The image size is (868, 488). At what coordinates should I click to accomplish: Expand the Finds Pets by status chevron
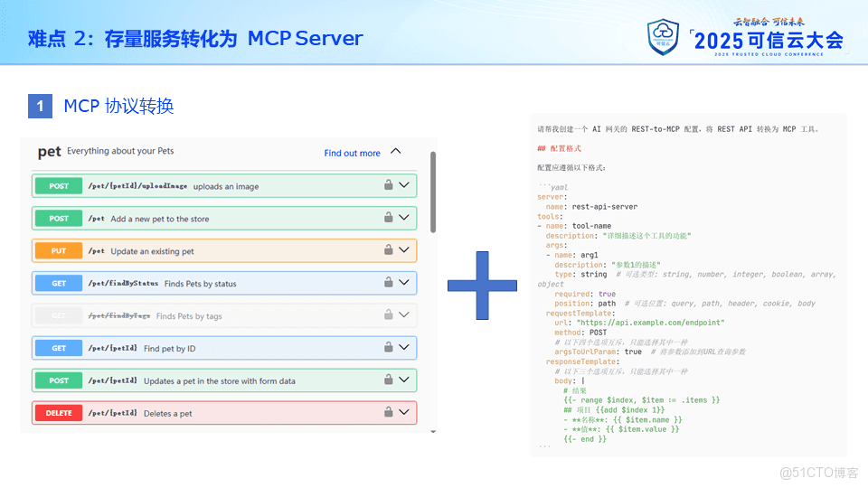click(404, 282)
